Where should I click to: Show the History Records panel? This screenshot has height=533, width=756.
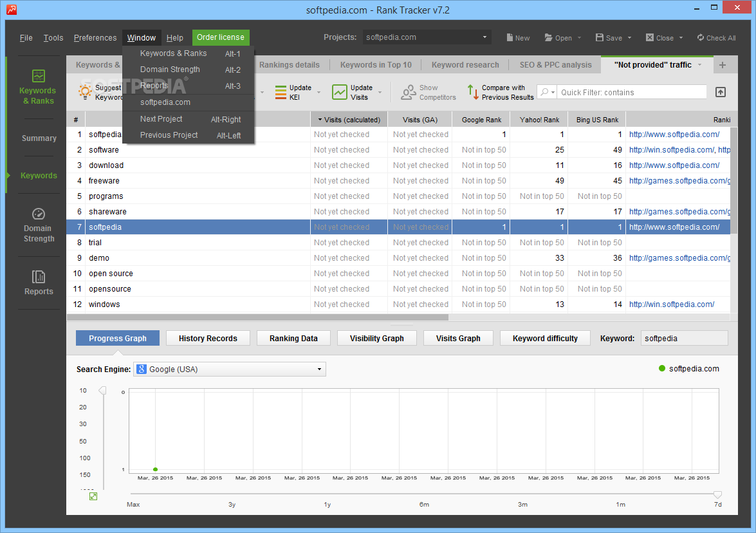pos(208,338)
